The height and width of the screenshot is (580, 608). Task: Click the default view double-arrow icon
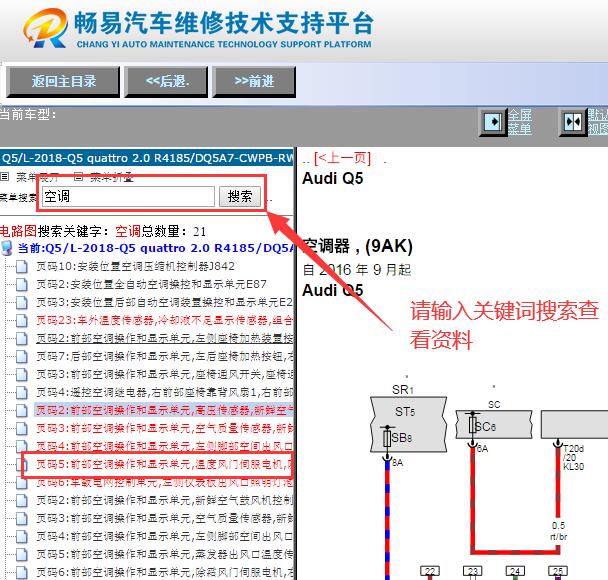tap(573, 122)
